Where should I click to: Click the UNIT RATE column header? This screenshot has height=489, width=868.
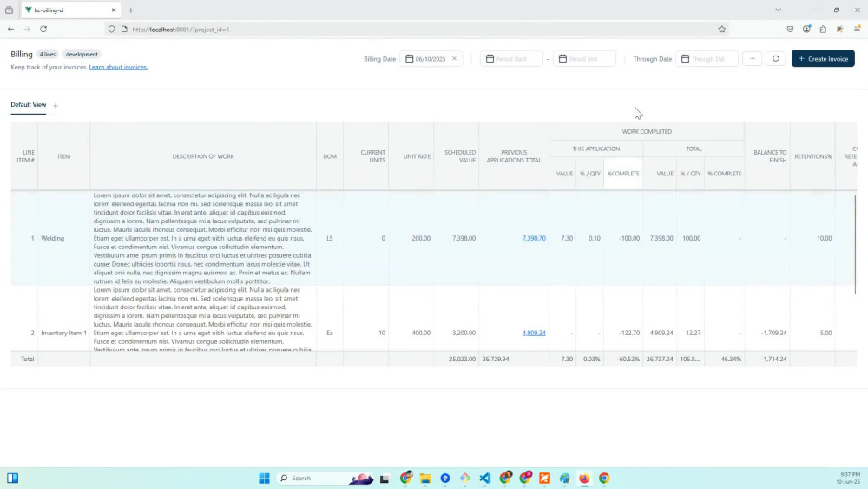coord(411,156)
